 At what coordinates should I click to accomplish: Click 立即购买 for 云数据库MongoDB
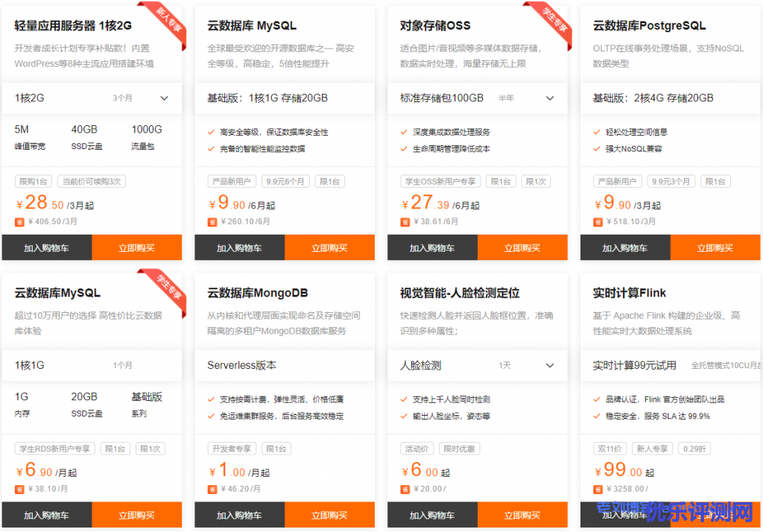pyautogui.click(x=329, y=515)
